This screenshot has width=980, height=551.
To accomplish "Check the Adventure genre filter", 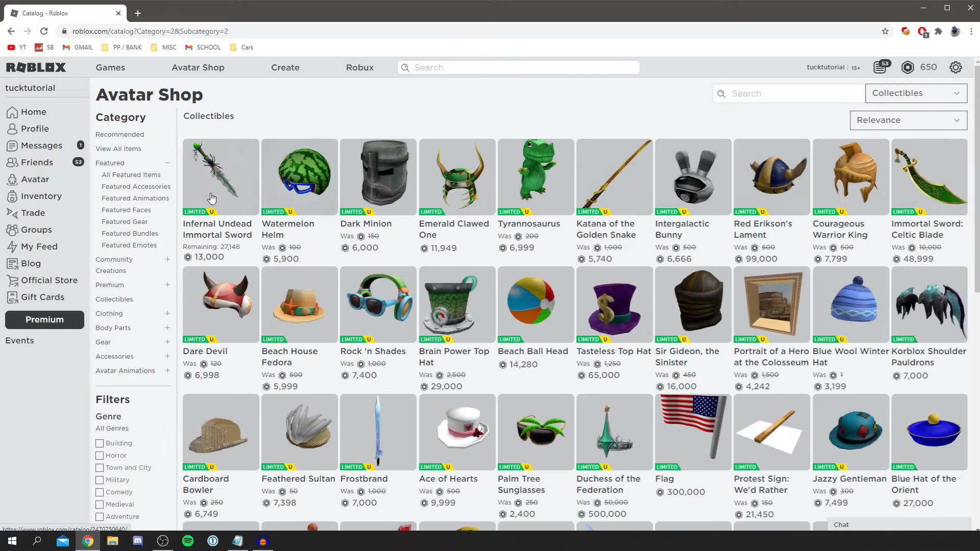I will pyautogui.click(x=100, y=517).
